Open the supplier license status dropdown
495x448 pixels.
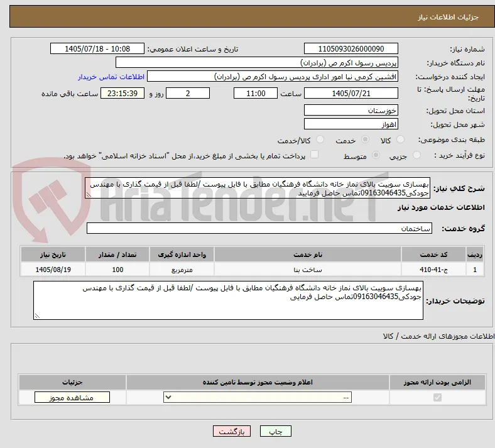[x=258, y=397]
